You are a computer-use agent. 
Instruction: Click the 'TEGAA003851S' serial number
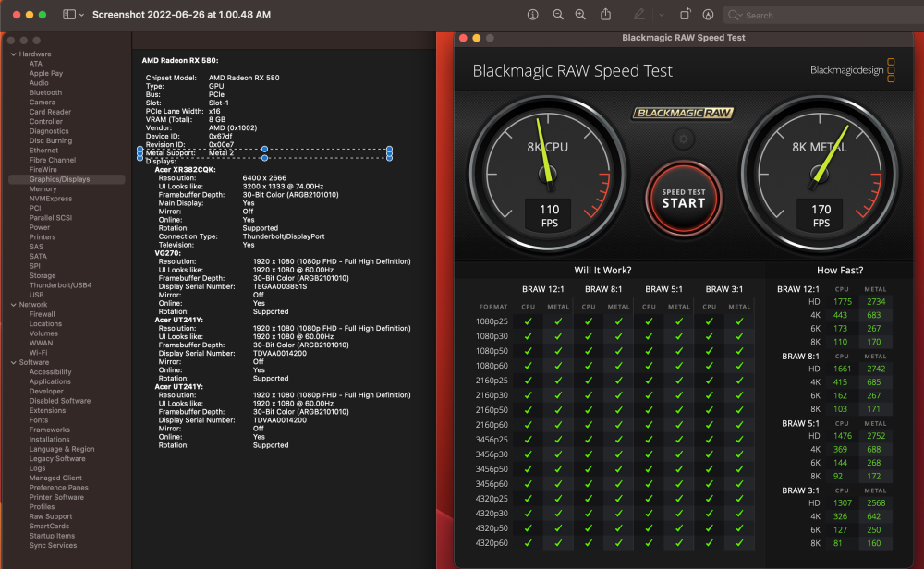(280, 287)
